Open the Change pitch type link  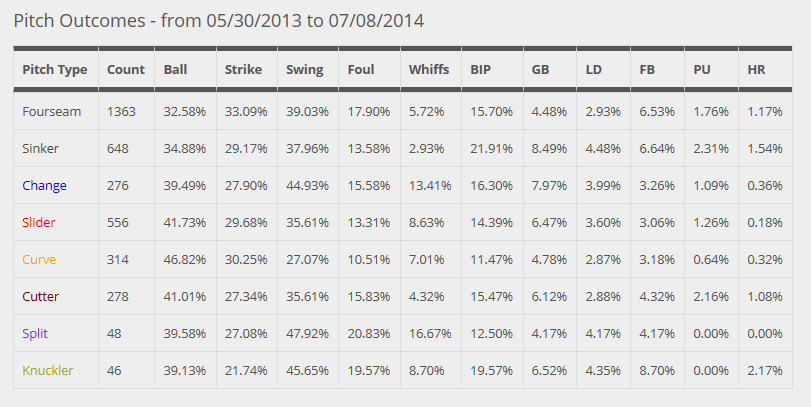(44, 186)
